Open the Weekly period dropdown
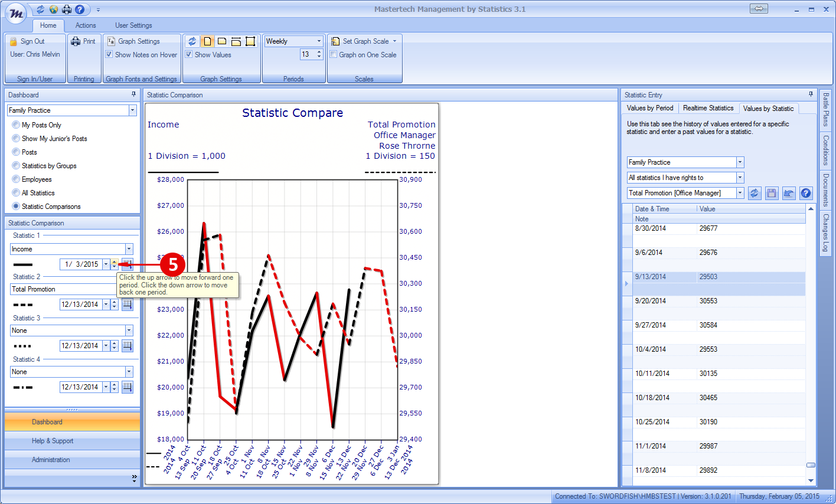The height and width of the screenshot is (504, 836). 319,41
